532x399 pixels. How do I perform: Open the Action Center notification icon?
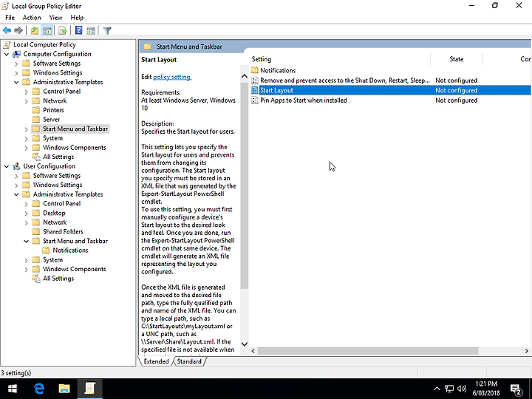click(516, 389)
